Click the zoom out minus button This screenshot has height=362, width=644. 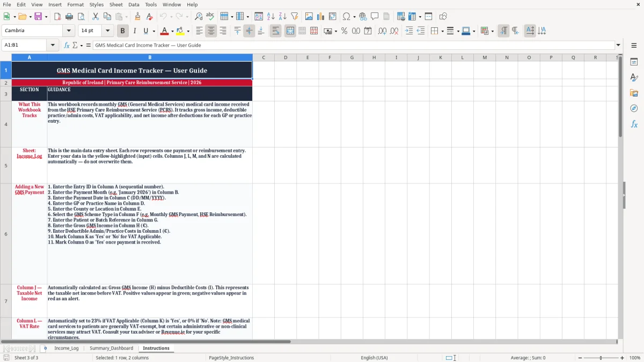click(x=580, y=358)
